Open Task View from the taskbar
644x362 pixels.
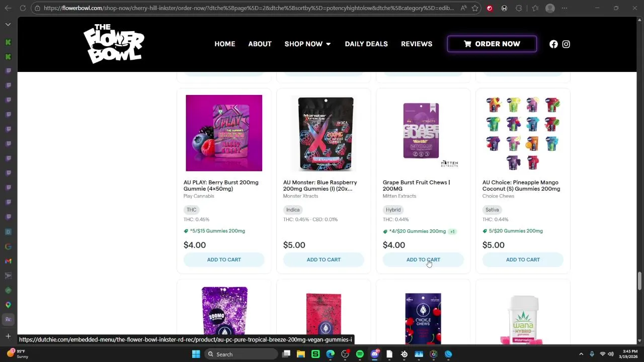tap(286, 354)
